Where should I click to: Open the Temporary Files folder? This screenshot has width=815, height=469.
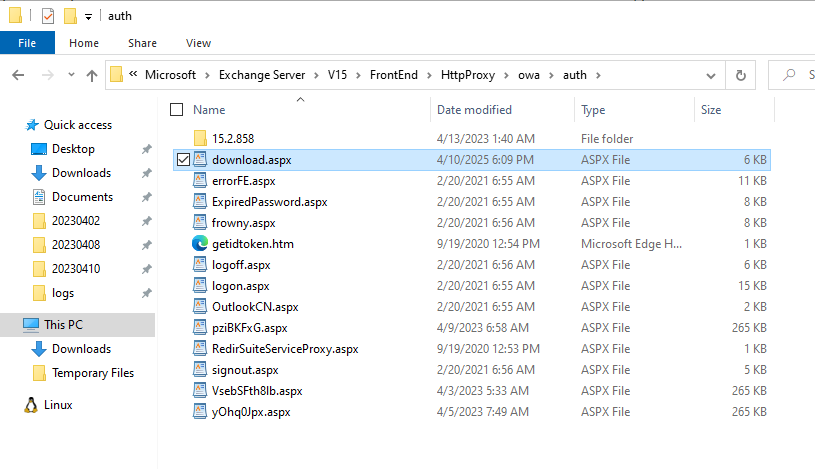[93, 373]
